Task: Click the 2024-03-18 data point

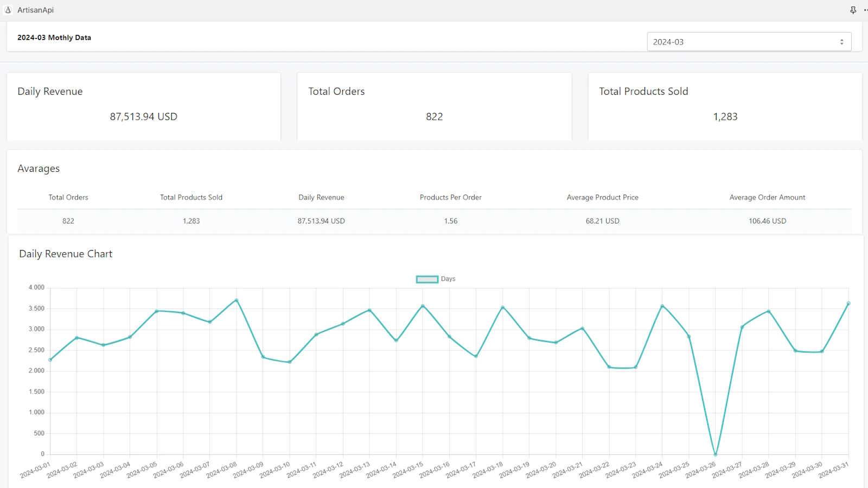Action: tap(502, 307)
